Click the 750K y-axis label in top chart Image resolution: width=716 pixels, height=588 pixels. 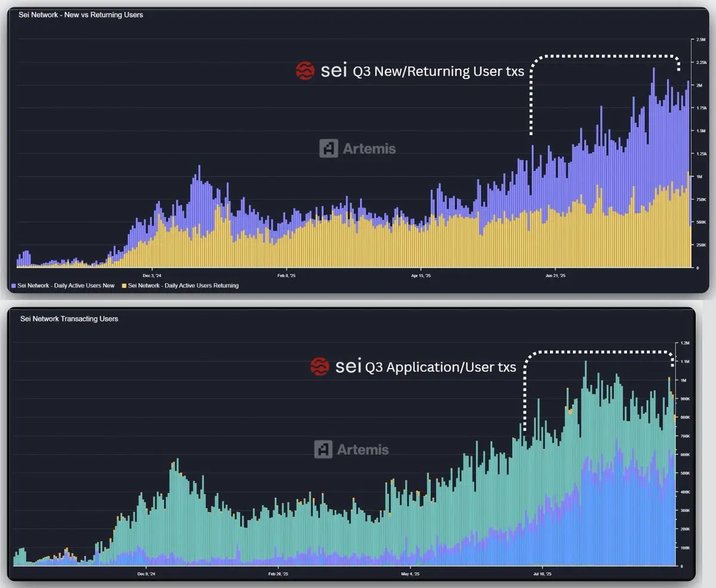[701, 199]
